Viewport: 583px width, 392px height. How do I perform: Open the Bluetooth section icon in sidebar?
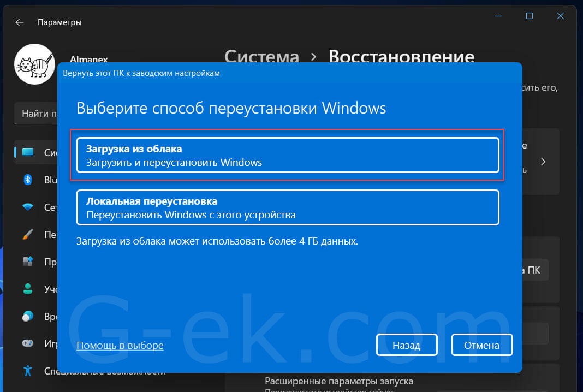click(x=28, y=180)
